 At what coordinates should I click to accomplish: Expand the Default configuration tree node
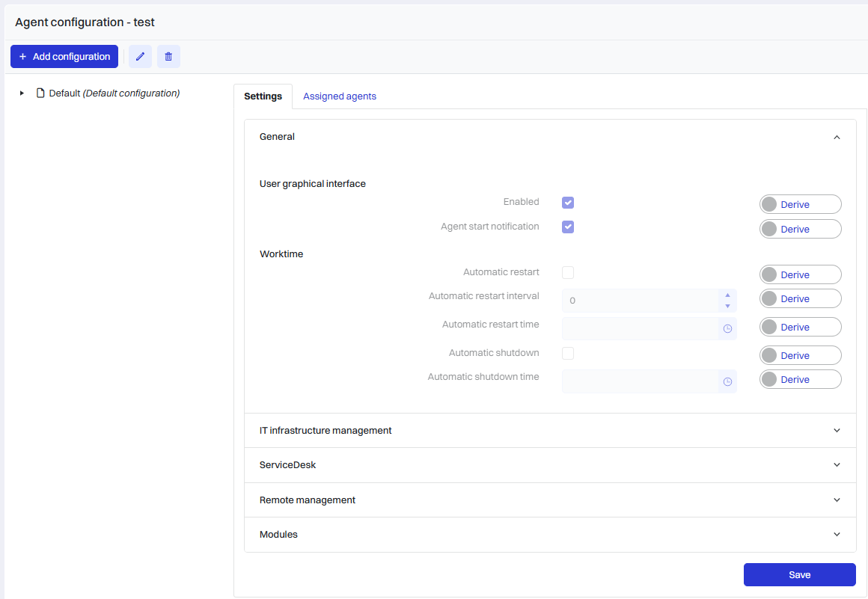pos(22,93)
